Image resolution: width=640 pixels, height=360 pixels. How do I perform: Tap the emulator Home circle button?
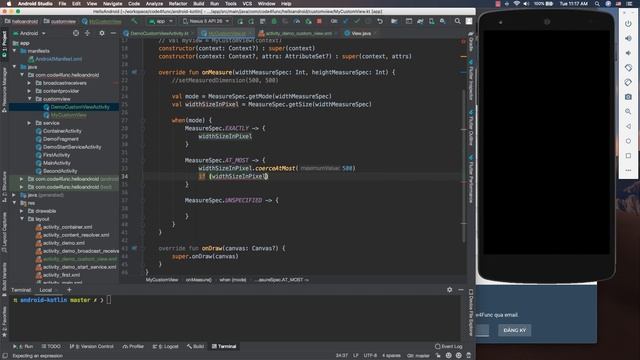point(628,141)
